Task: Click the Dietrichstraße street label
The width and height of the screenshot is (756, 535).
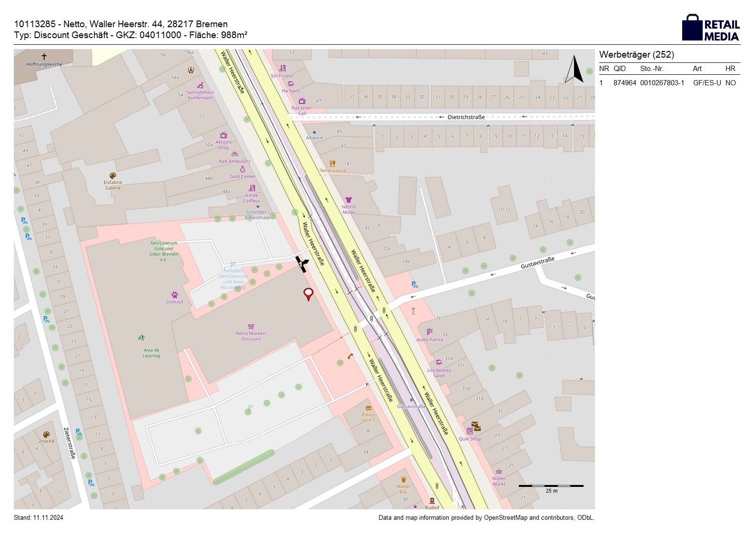Action: click(x=466, y=117)
